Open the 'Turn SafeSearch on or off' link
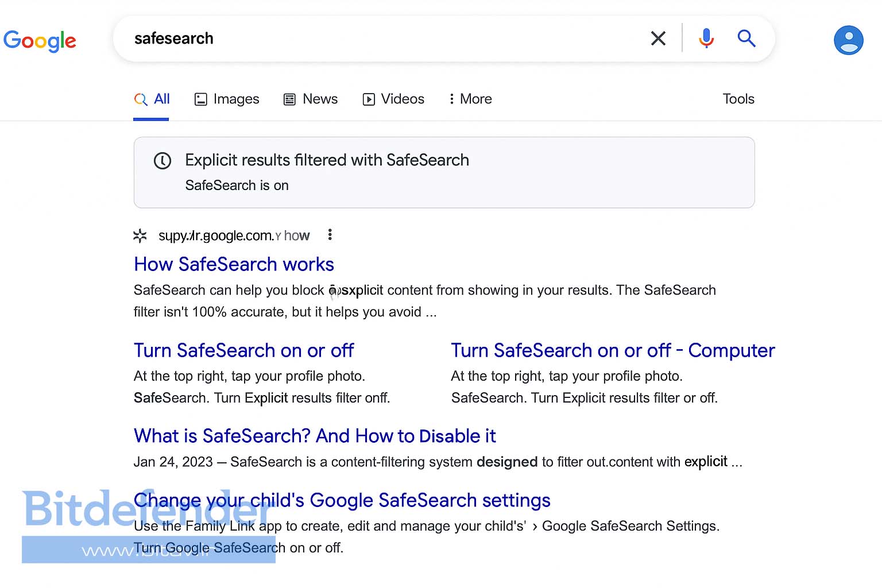This screenshot has height=588, width=882. click(244, 350)
